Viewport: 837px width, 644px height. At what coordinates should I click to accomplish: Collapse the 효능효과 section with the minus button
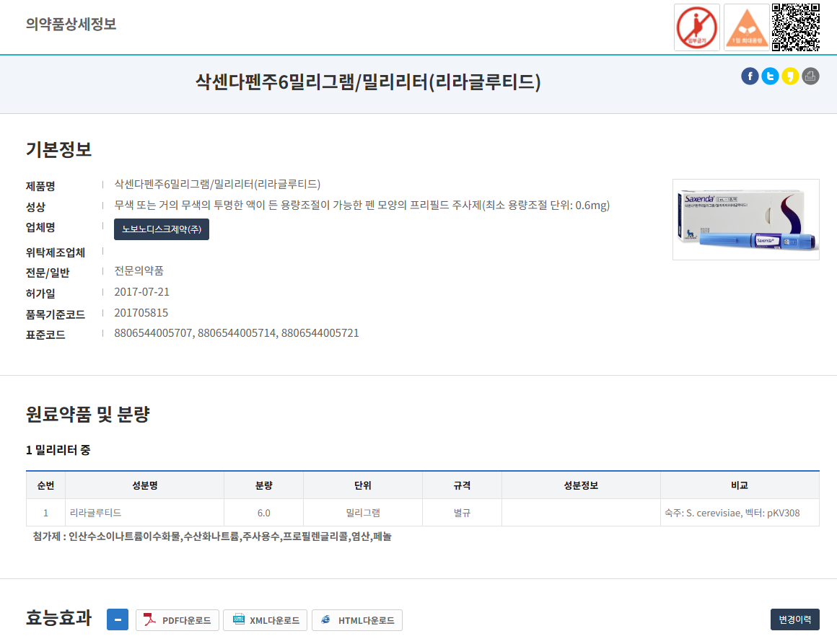(x=118, y=619)
